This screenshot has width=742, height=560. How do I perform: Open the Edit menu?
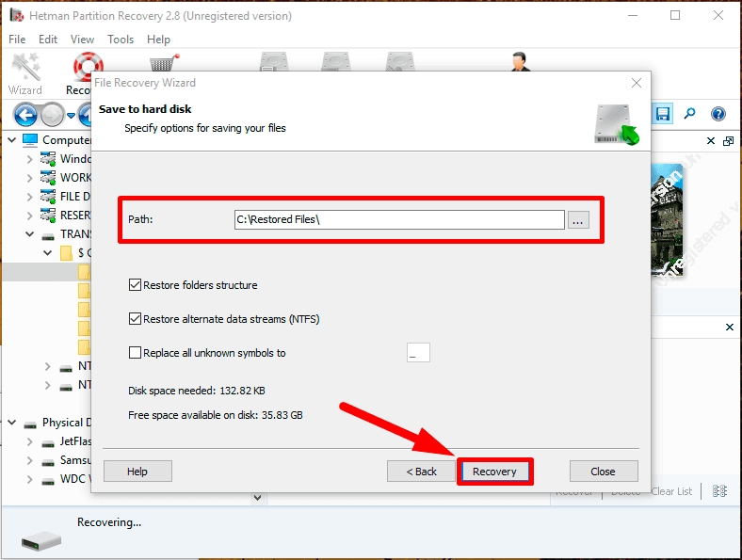pyautogui.click(x=48, y=40)
